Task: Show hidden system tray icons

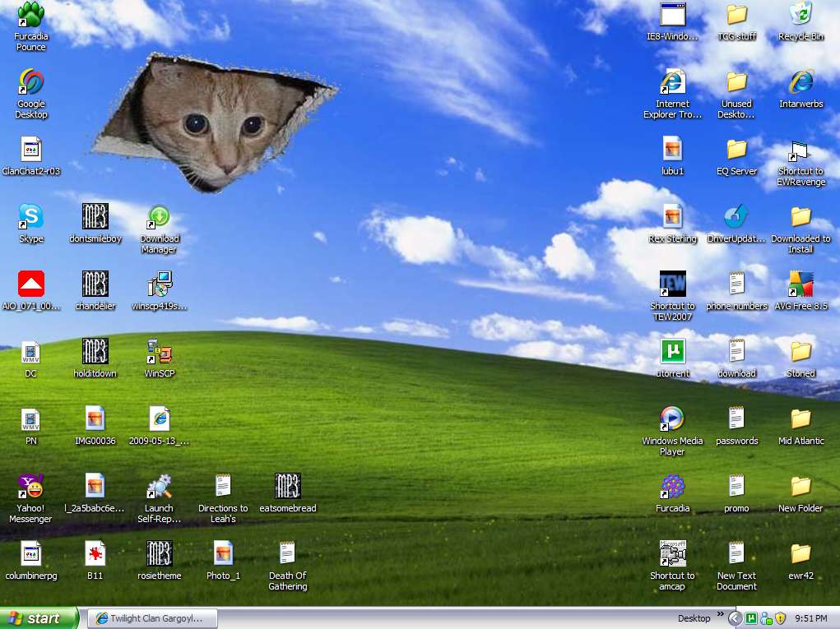Action: [x=735, y=619]
